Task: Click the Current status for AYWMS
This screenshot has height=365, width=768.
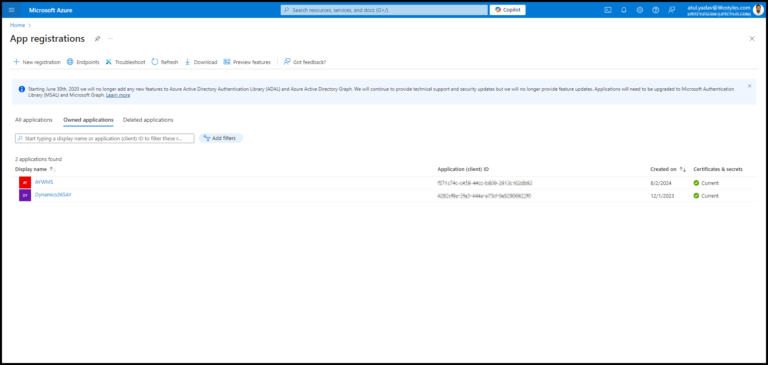Action: [x=706, y=183]
